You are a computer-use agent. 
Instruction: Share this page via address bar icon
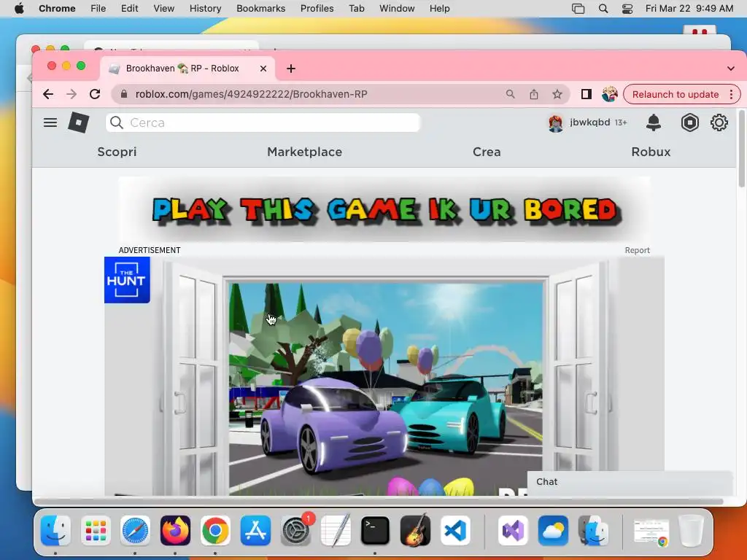click(x=533, y=94)
